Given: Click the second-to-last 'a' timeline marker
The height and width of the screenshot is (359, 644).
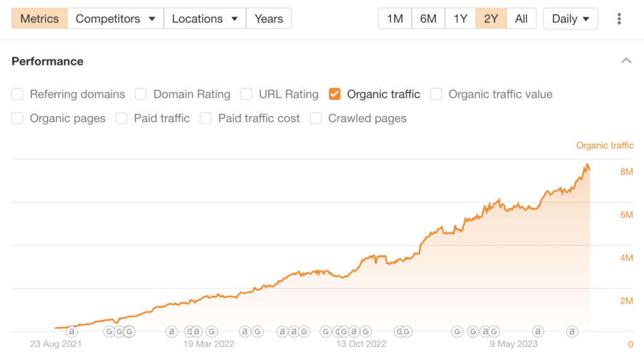Looking at the screenshot, I should click(538, 331).
